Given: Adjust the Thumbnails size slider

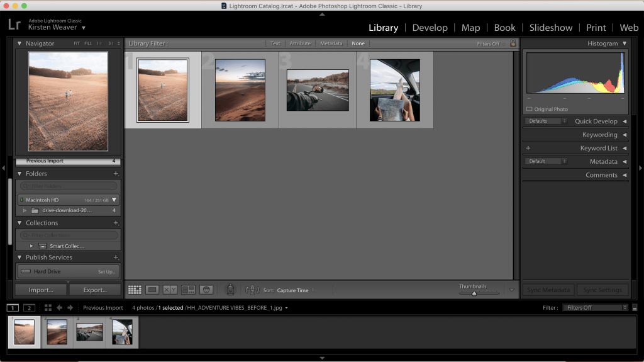Looking at the screenshot, I should [474, 293].
